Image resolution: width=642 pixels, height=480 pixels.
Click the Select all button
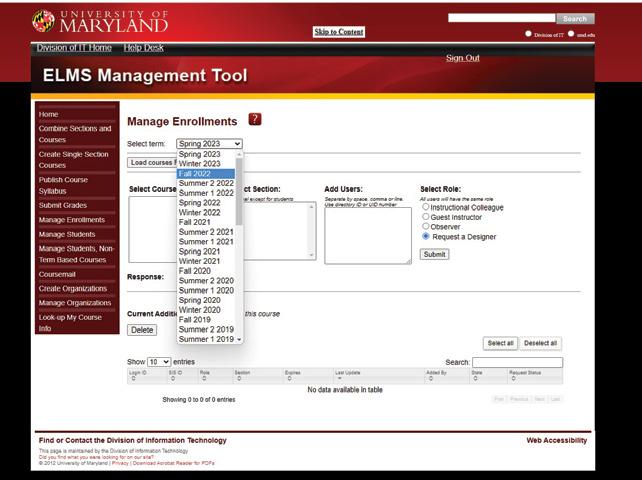pyautogui.click(x=500, y=343)
